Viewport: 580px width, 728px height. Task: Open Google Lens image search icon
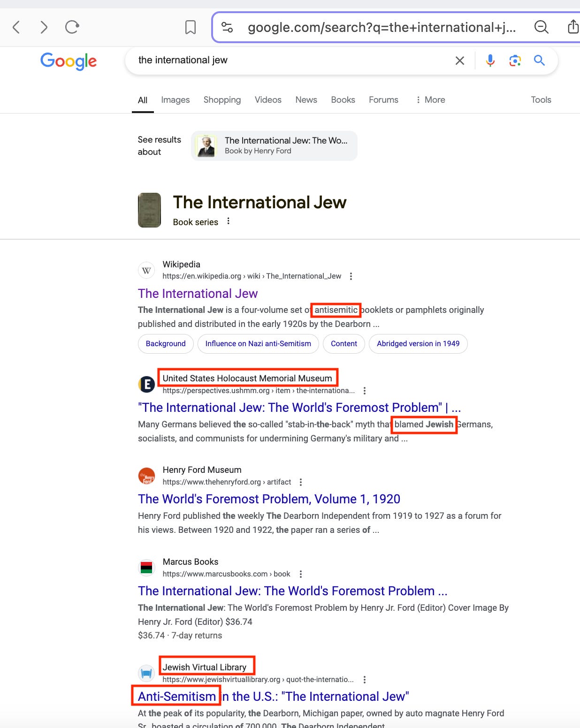(x=515, y=61)
